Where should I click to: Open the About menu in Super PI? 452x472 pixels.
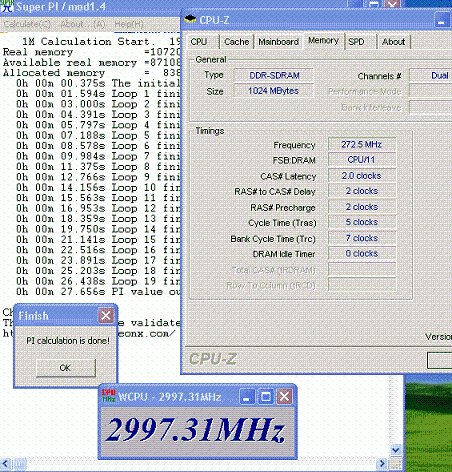coord(82,24)
